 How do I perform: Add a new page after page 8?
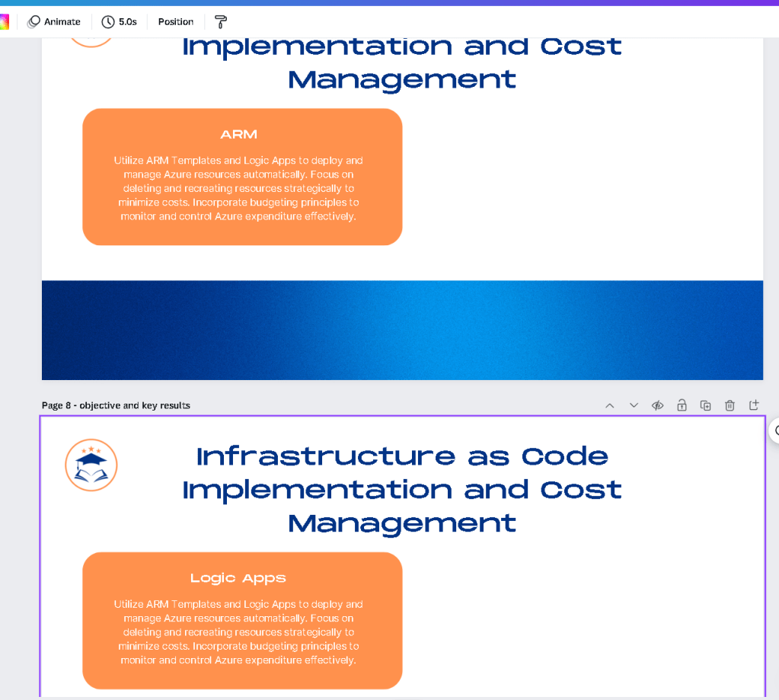click(754, 405)
